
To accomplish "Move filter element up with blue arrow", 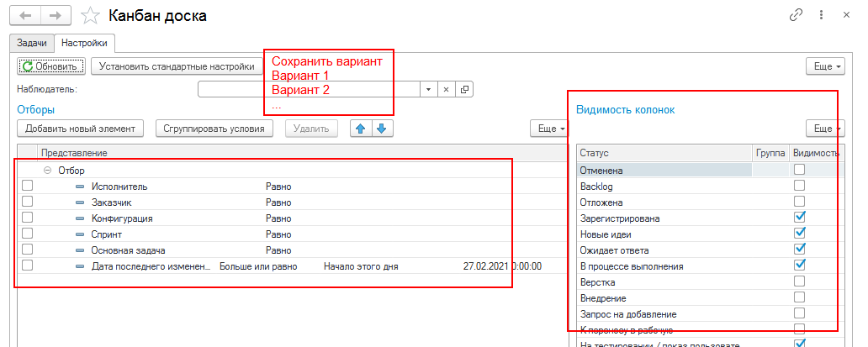I will coord(361,129).
